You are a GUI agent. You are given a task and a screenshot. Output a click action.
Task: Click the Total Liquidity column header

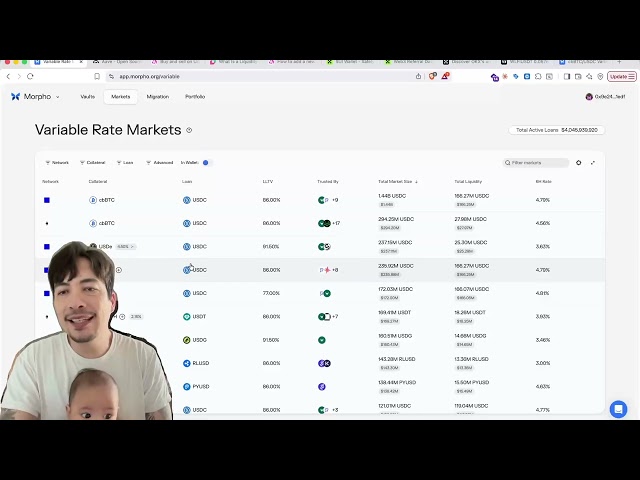click(468, 181)
